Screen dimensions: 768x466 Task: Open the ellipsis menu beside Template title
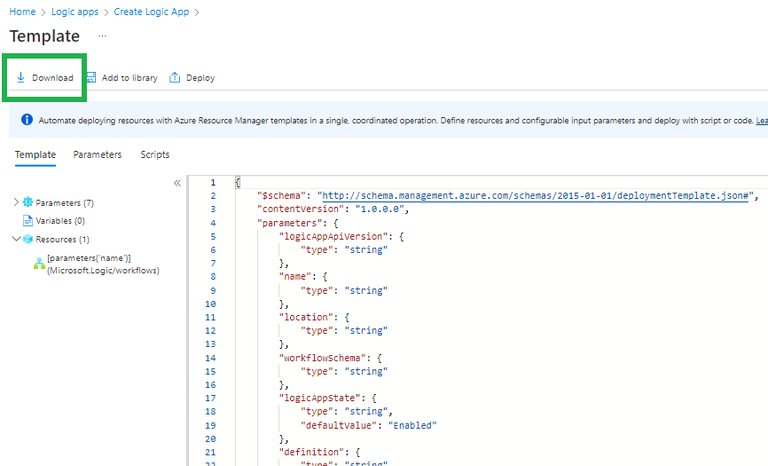102,36
